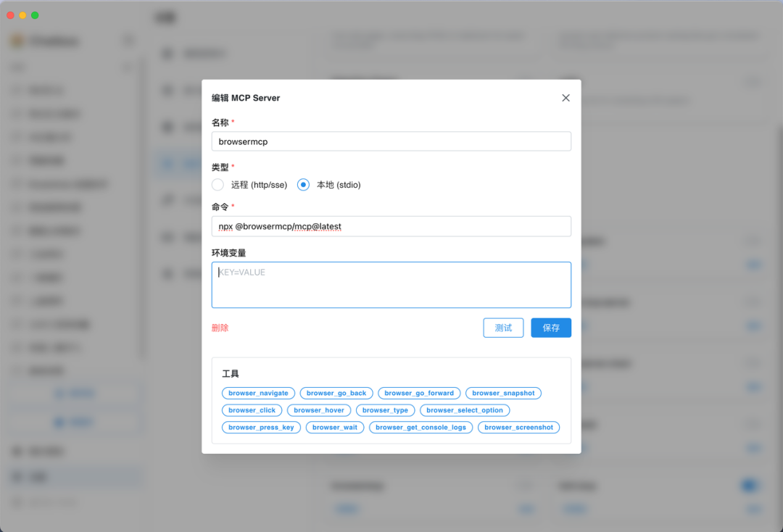Click the browser_navigate tool tag
The width and height of the screenshot is (783, 532).
coord(258,394)
